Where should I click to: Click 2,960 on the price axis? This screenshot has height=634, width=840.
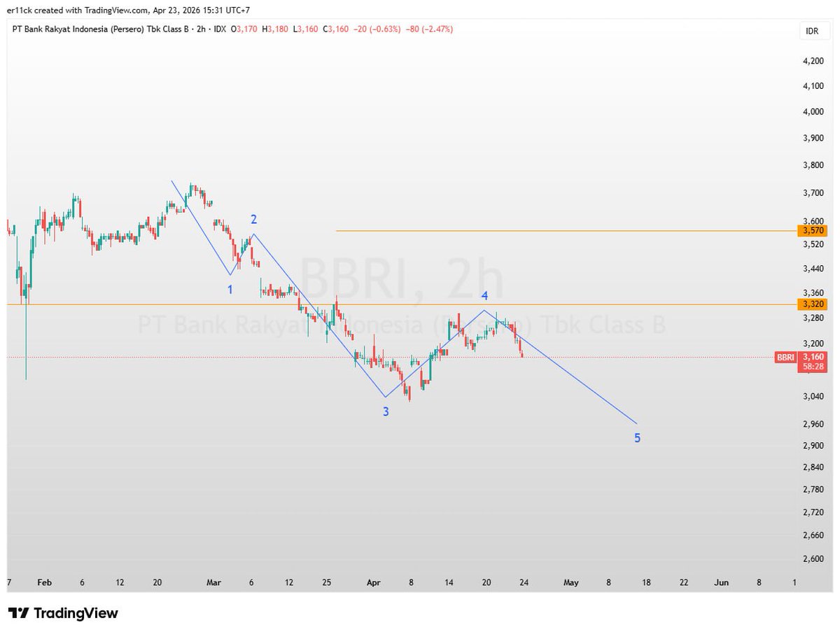click(813, 424)
